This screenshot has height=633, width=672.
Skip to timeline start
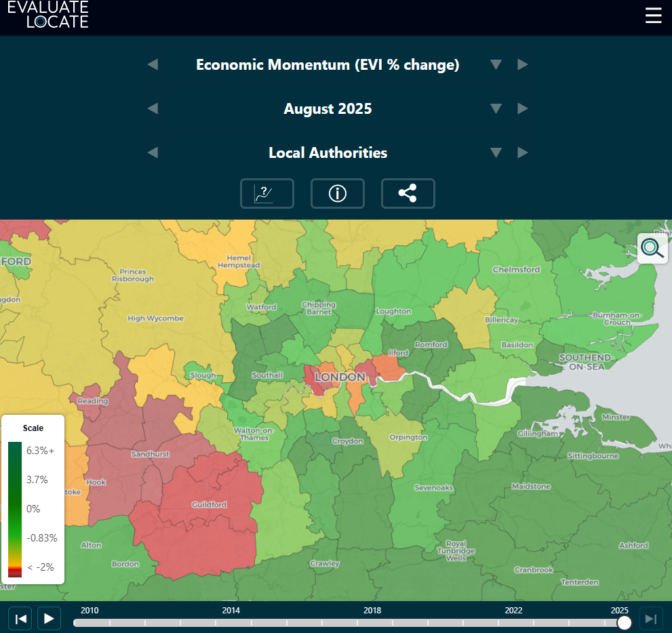20,618
